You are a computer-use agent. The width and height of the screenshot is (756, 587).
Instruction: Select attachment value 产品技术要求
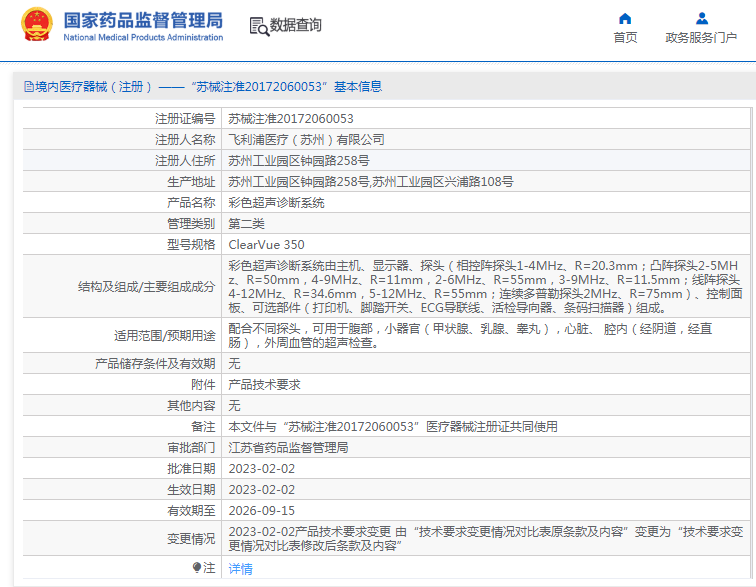[x=264, y=385]
